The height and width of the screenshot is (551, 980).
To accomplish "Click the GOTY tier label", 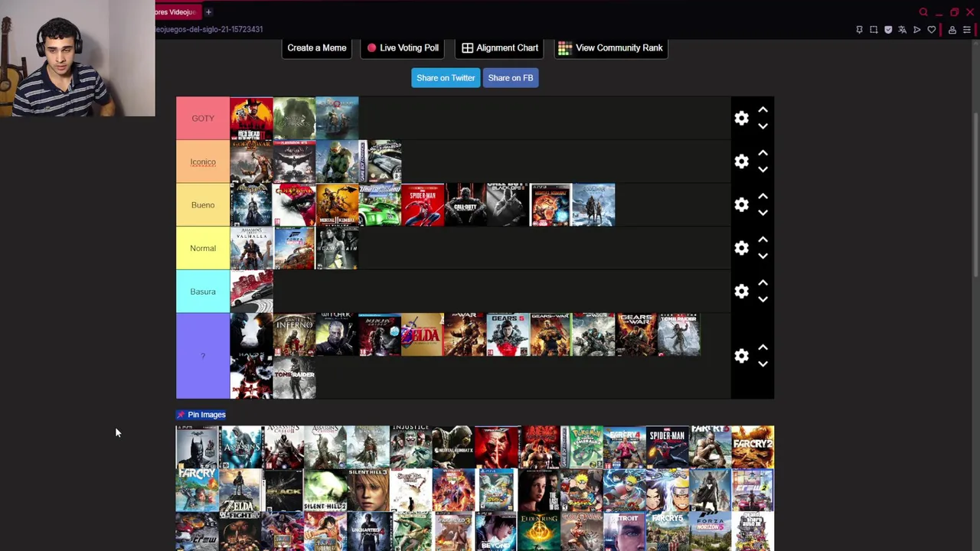I will (x=203, y=118).
